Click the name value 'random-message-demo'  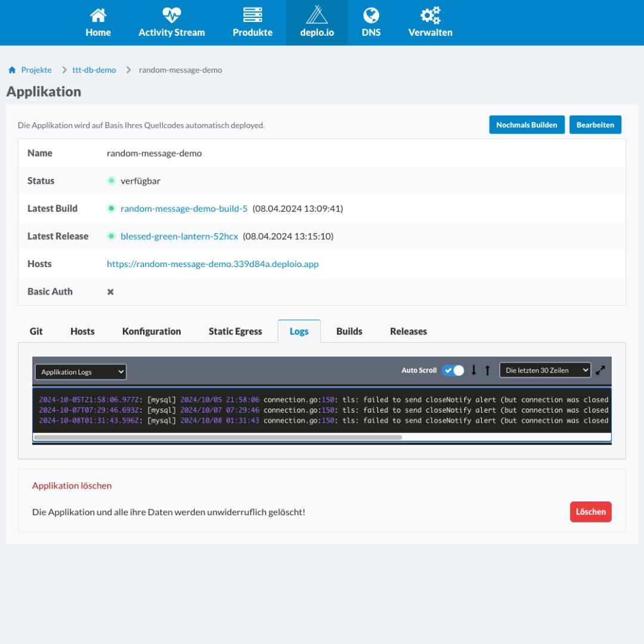tap(154, 153)
